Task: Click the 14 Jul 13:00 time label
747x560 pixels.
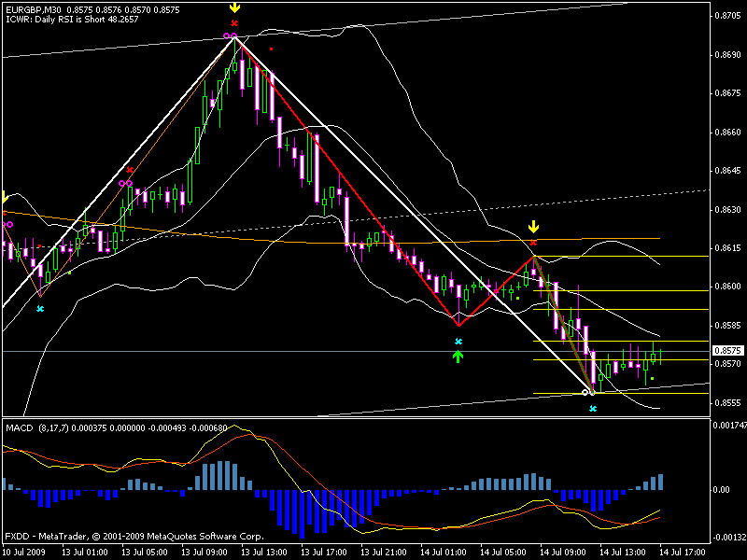Action: coord(623,553)
